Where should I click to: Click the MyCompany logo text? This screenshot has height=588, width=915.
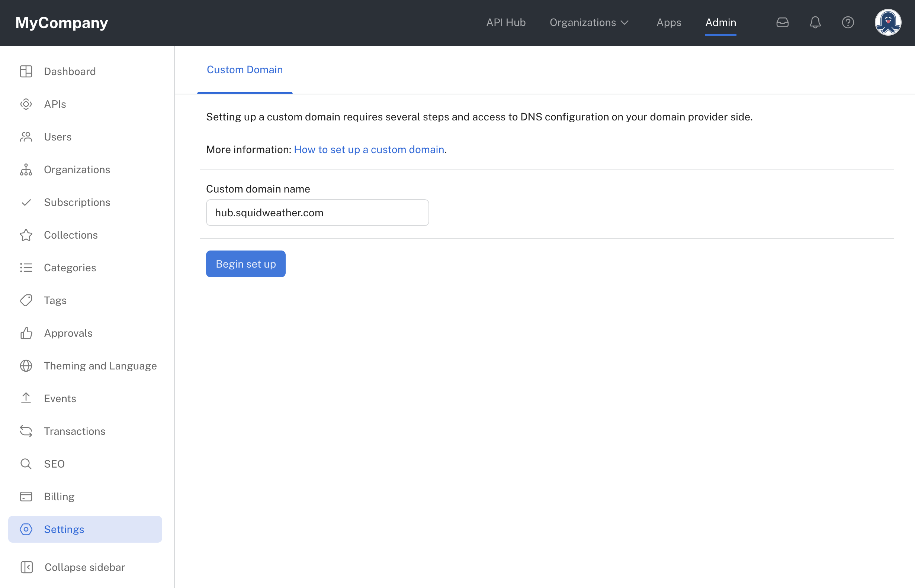coord(62,23)
